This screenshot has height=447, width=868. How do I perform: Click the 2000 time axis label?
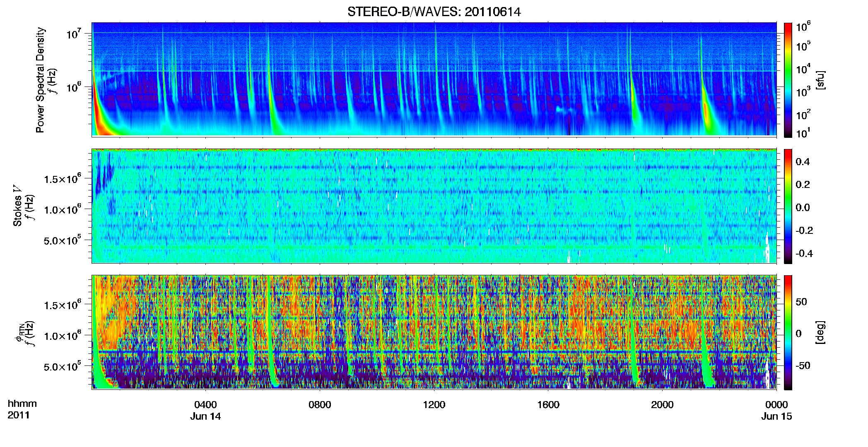pyautogui.click(x=662, y=405)
